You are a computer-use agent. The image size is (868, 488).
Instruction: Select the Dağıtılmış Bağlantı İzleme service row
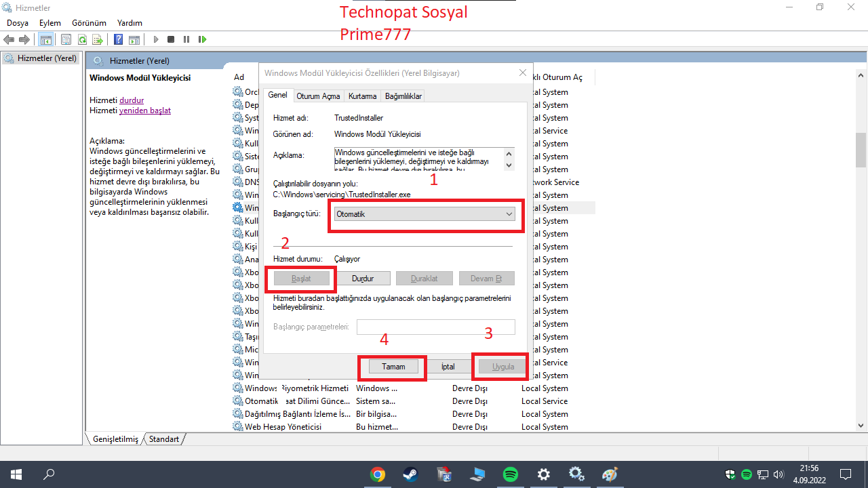point(413,414)
